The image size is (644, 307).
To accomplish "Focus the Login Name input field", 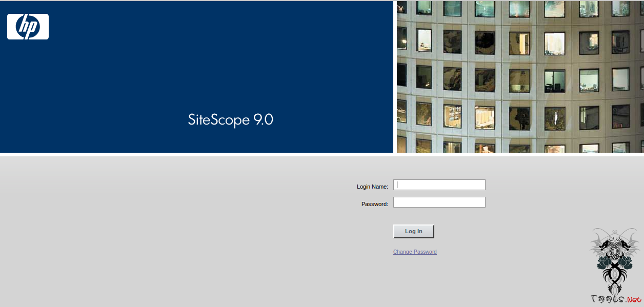I will tap(439, 185).
